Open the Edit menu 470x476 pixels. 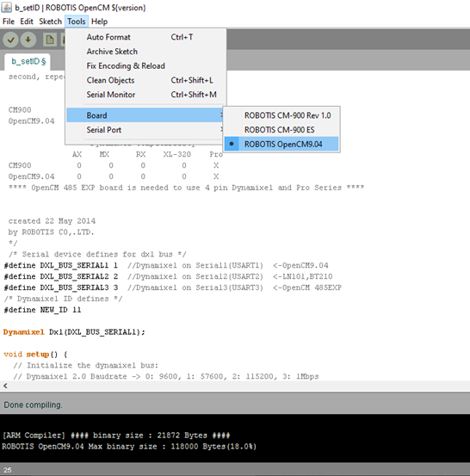coord(27,22)
